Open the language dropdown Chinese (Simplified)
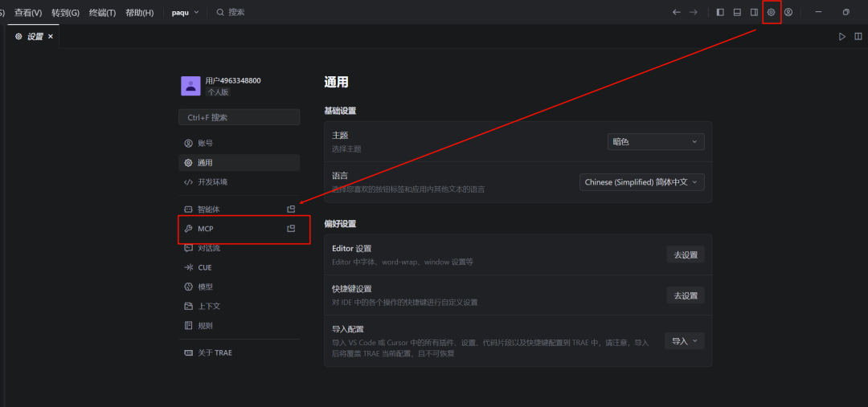868x407 pixels. (x=642, y=182)
